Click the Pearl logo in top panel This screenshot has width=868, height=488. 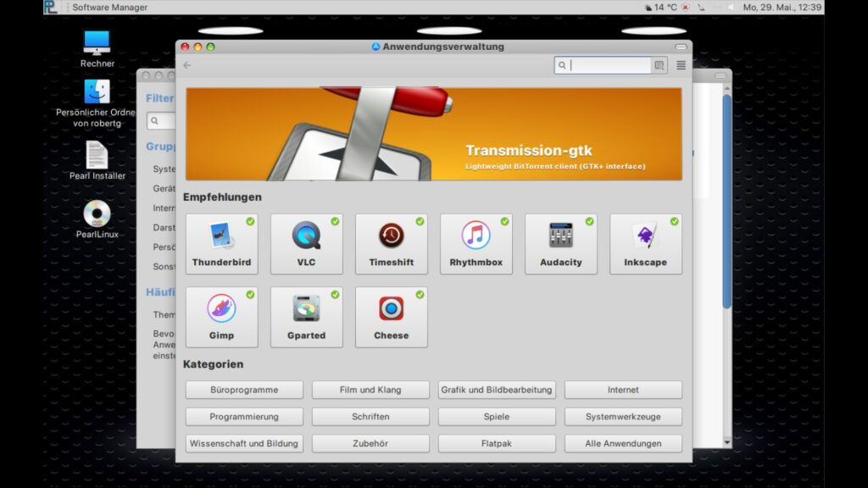click(51, 7)
